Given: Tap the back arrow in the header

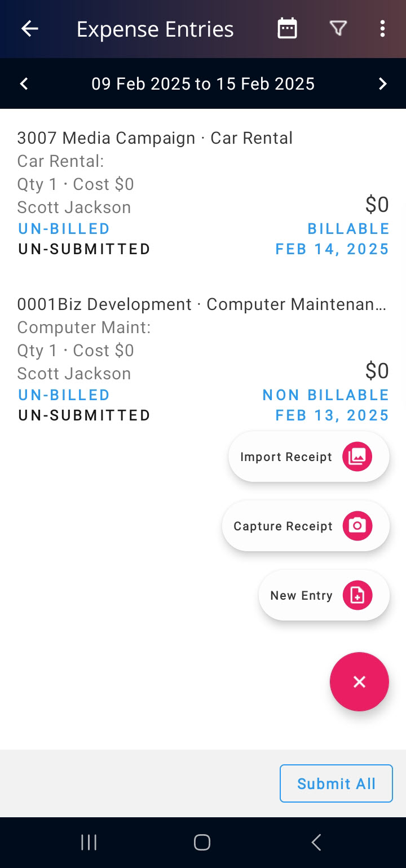Looking at the screenshot, I should coord(29,29).
